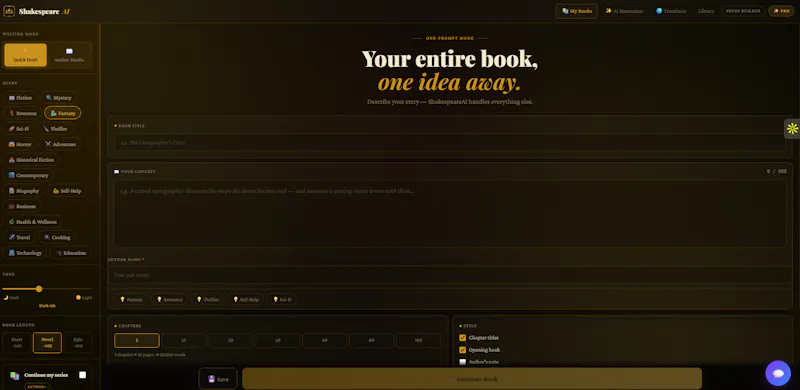Image resolution: width=800 pixels, height=390 pixels.
Task: Choose the Mystery genre chip
Action: [x=59, y=98]
